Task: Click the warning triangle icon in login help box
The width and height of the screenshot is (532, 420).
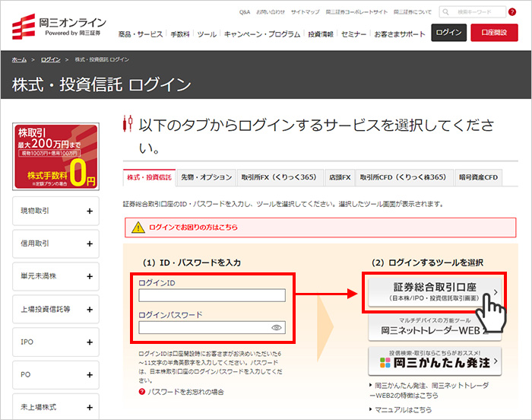Action: coord(138,228)
